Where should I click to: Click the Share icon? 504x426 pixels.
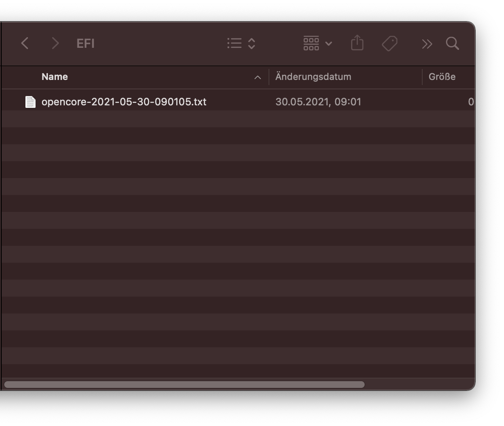point(357,43)
